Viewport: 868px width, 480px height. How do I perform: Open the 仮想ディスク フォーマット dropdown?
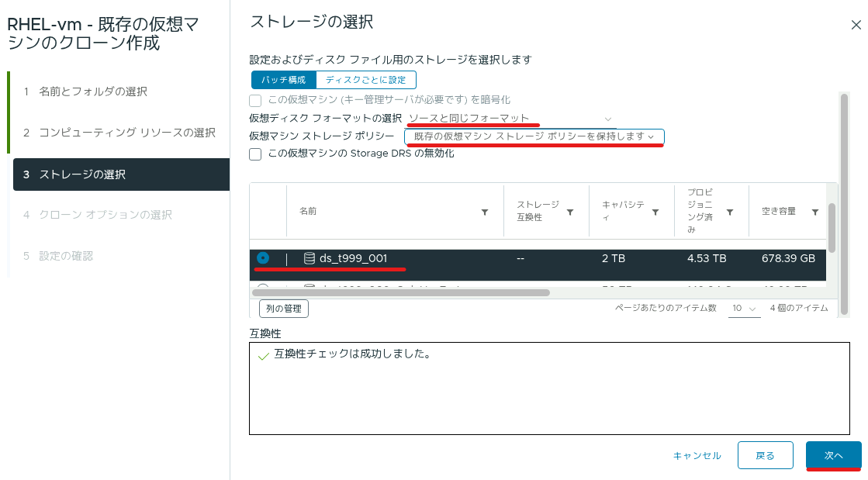coord(510,119)
